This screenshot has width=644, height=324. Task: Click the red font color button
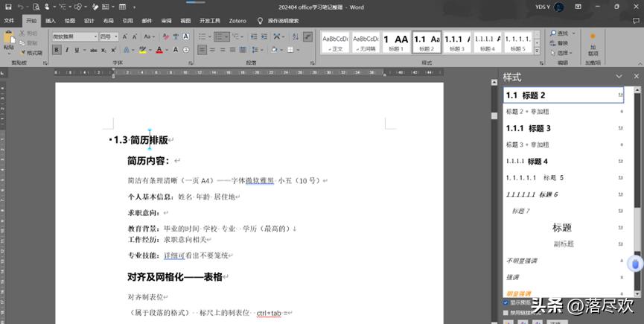click(159, 50)
